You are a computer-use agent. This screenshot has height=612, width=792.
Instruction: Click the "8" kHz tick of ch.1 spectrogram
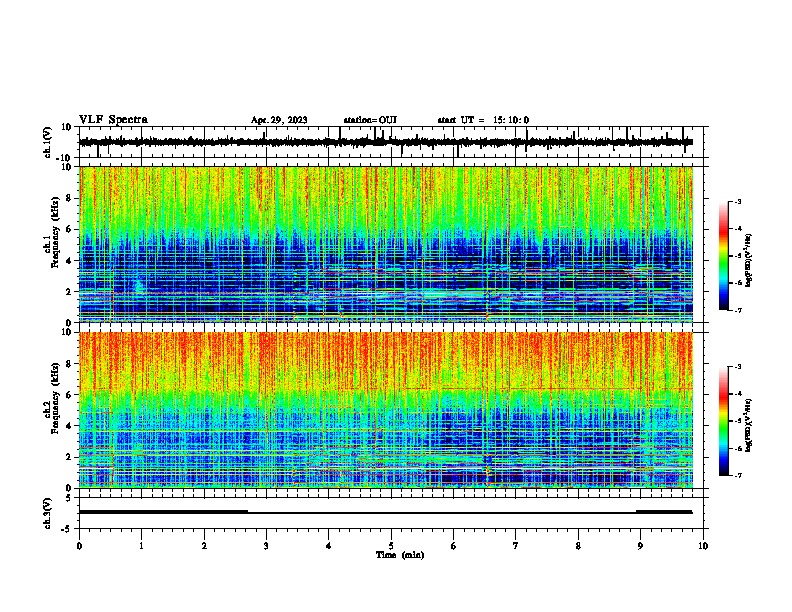(69, 198)
